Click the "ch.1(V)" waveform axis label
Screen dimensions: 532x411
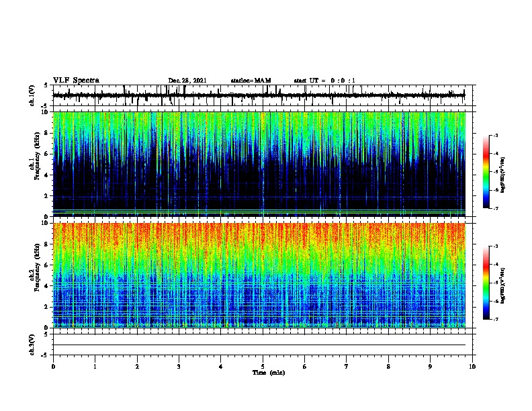click(x=32, y=95)
